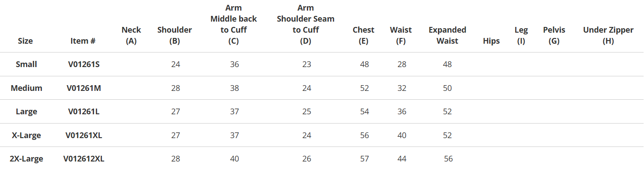The width and height of the screenshot is (644, 169).
Task: Select the Item # column header
Action: pos(83,41)
